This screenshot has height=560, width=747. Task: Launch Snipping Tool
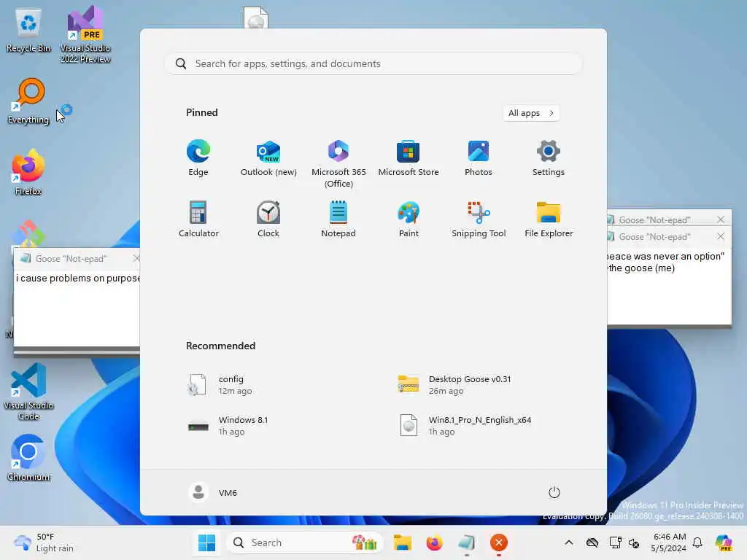[x=479, y=219]
